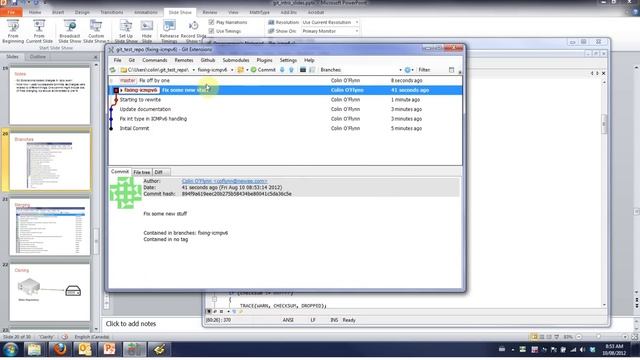Click the author email link
The height and width of the screenshot is (360, 640).
tap(224, 181)
